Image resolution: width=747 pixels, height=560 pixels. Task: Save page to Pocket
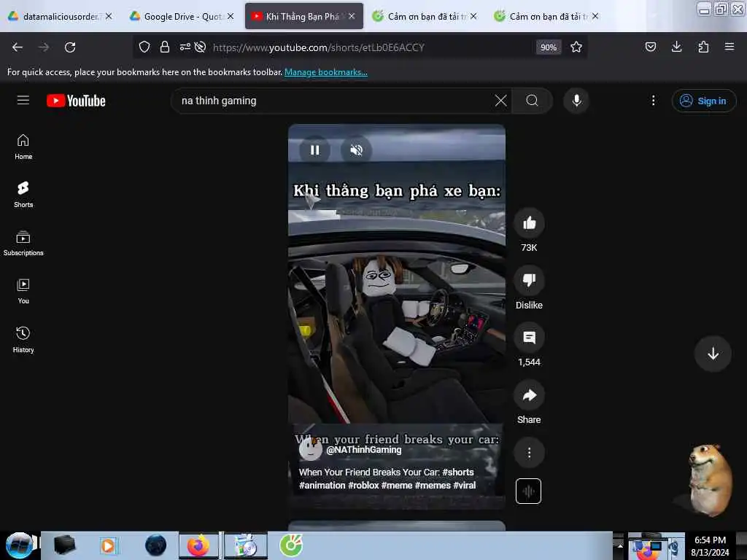click(650, 47)
